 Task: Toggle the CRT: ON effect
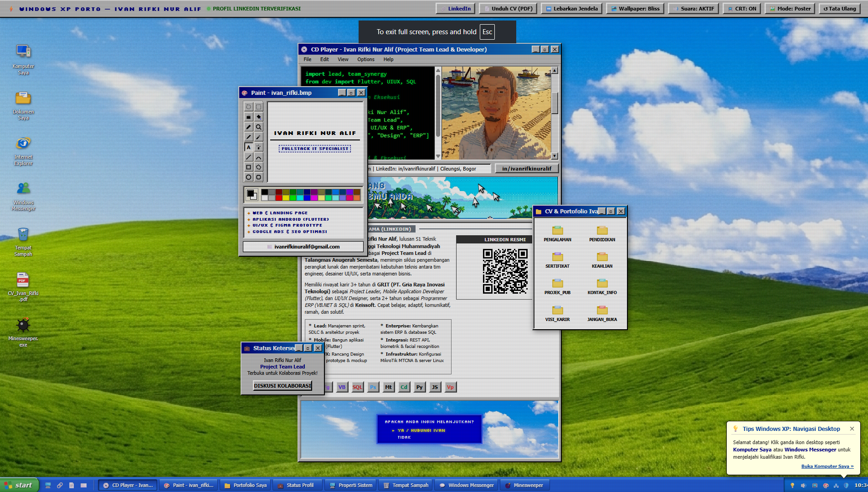(742, 9)
